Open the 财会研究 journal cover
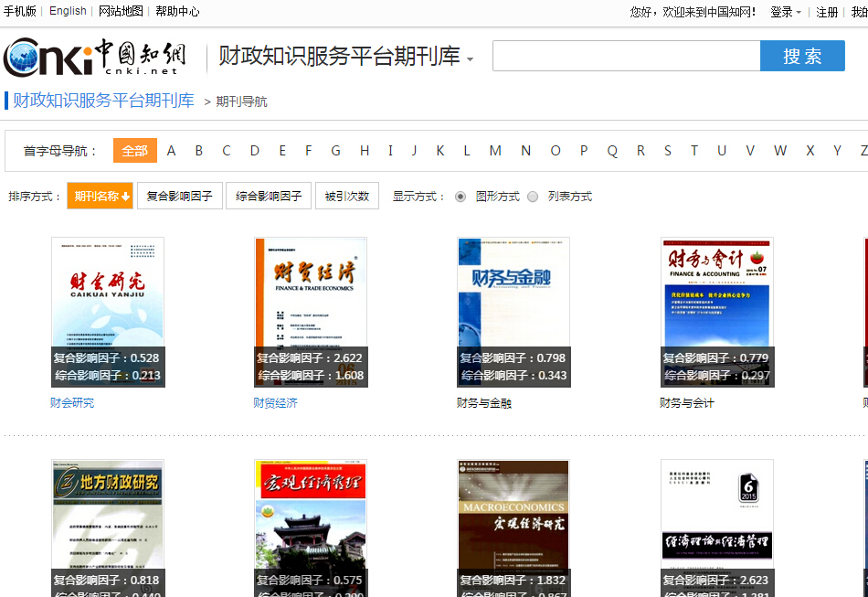Image resolution: width=868 pixels, height=597 pixels. point(108,312)
